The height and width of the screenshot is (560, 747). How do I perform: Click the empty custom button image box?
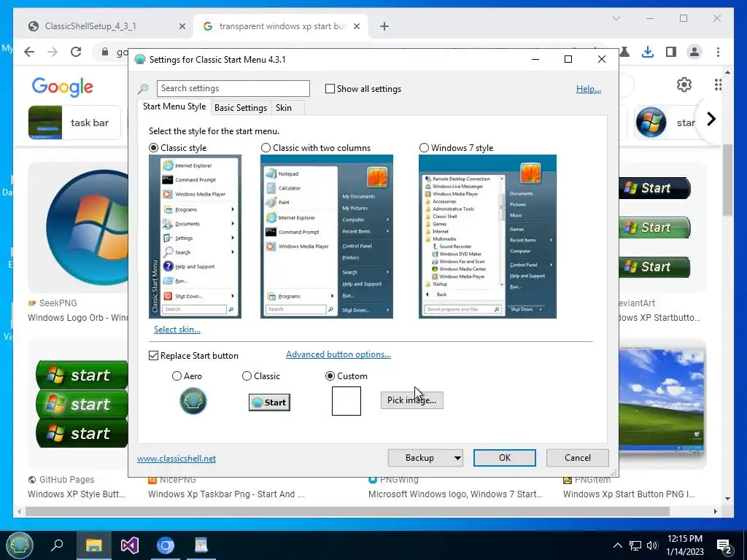[347, 401]
